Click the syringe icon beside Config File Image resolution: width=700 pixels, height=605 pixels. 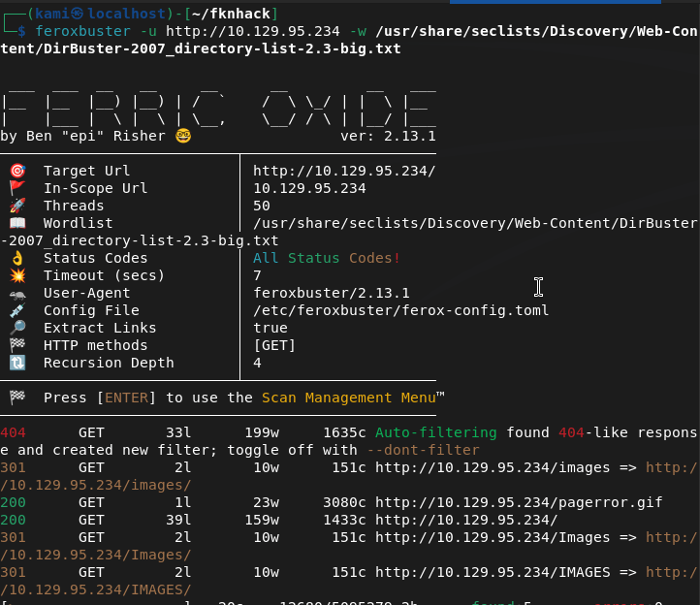tap(16, 310)
